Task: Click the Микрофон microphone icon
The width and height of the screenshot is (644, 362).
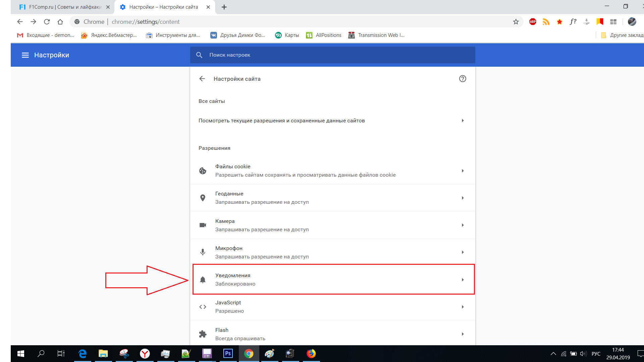Action: [x=203, y=252]
